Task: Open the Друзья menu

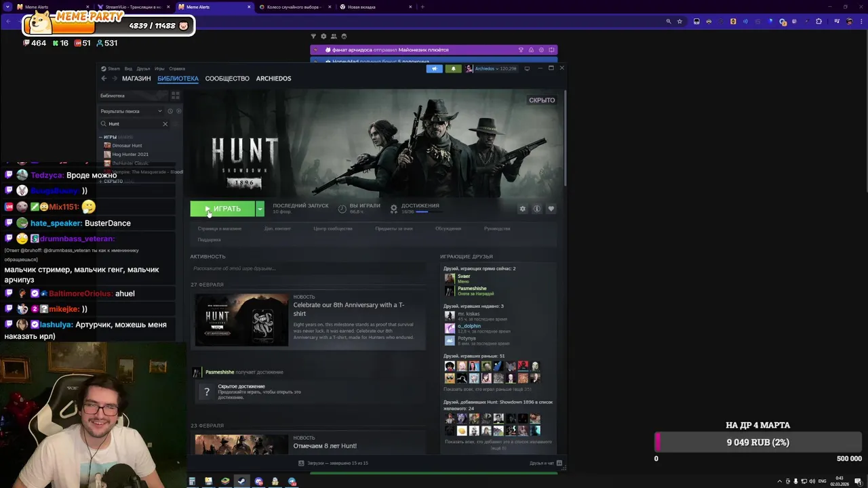Action: (143, 68)
